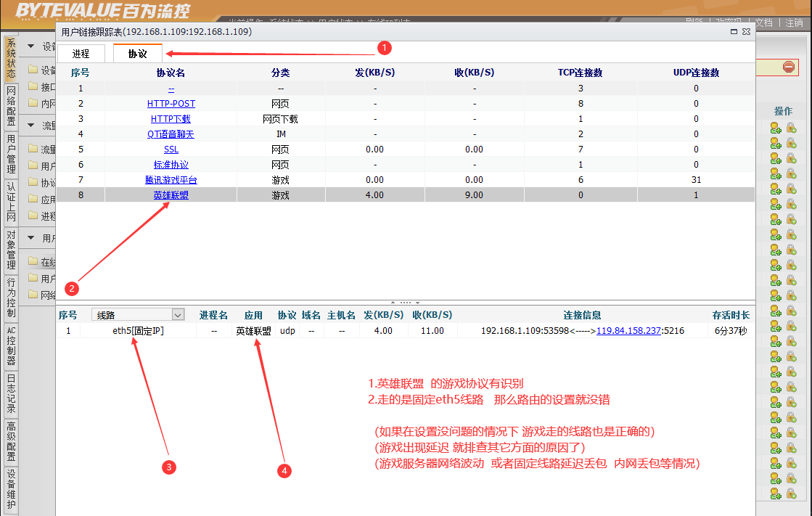Open the HTTP-POST protocol link
The image size is (812, 516).
pos(171,104)
